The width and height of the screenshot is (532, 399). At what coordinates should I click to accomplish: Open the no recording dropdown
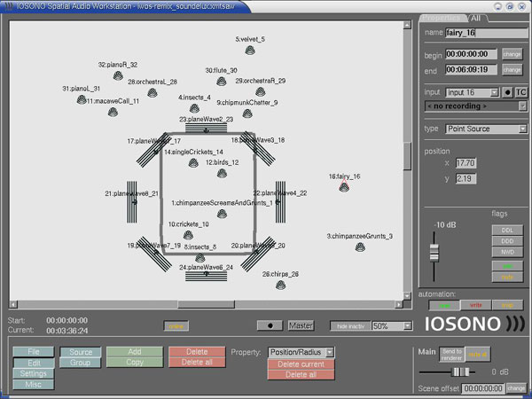coord(523,106)
